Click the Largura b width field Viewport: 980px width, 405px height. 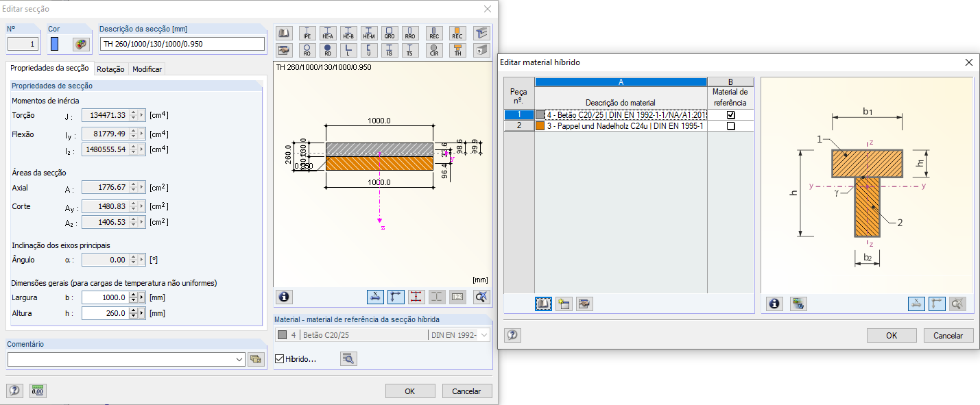pos(104,297)
